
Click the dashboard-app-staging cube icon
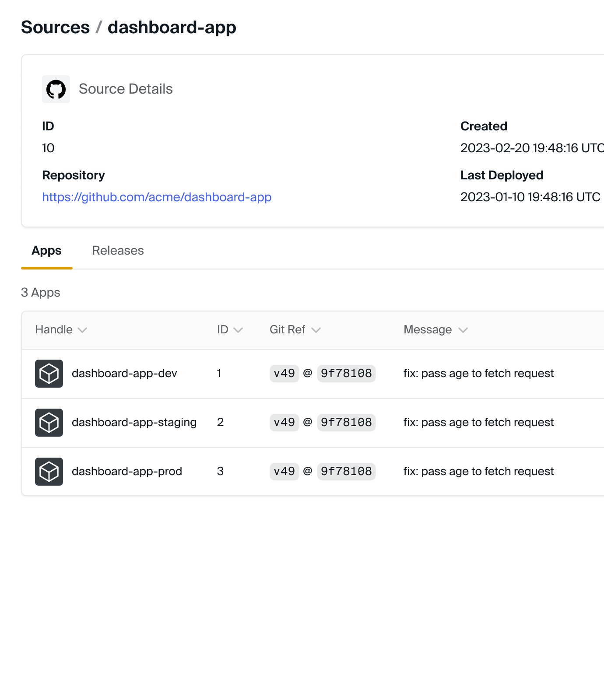point(49,423)
